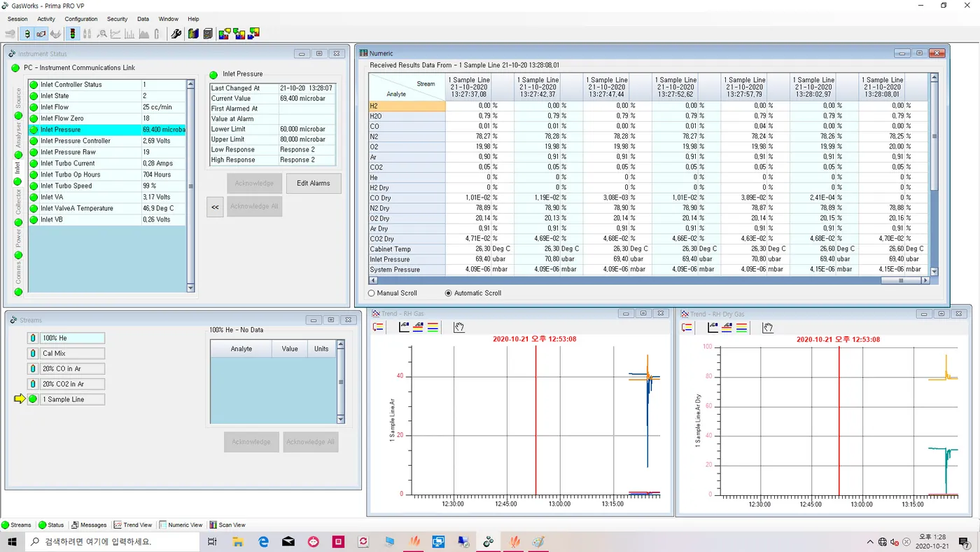Switch to the Scan View tab
The height and width of the screenshot is (552, 980).
(227, 525)
